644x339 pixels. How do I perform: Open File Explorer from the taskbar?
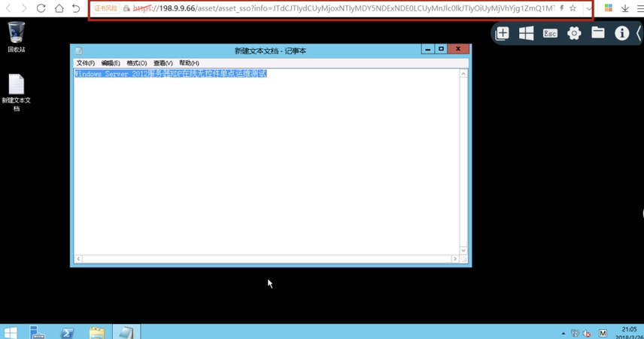pyautogui.click(x=97, y=332)
